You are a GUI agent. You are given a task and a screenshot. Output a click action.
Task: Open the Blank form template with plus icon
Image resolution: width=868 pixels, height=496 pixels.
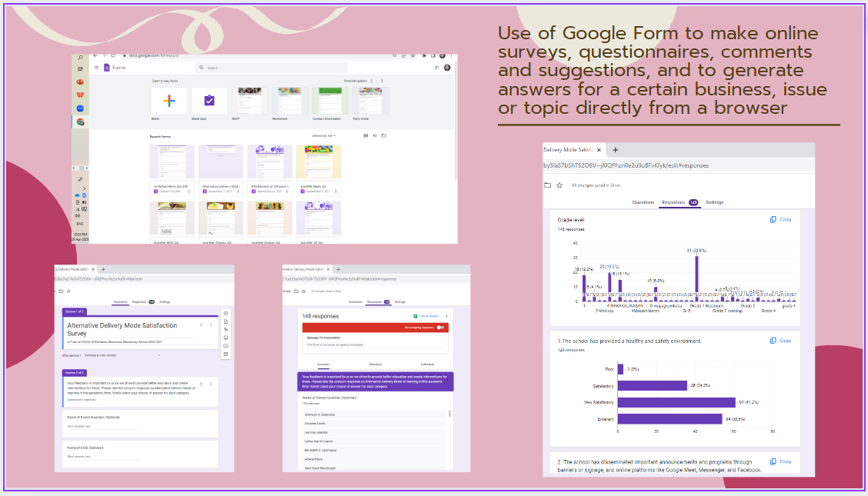click(169, 101)
